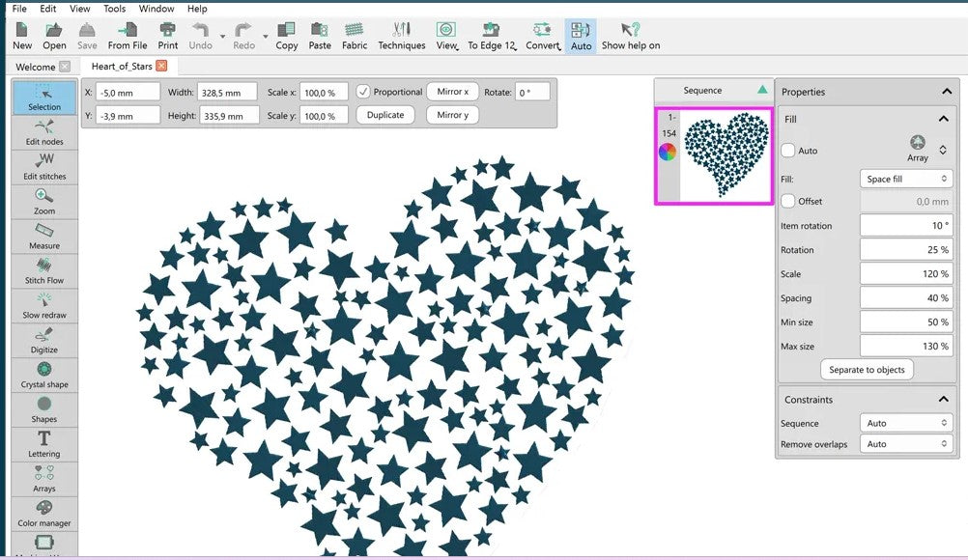
Task: Click the Separate to objects button
Action: [867, 370]
